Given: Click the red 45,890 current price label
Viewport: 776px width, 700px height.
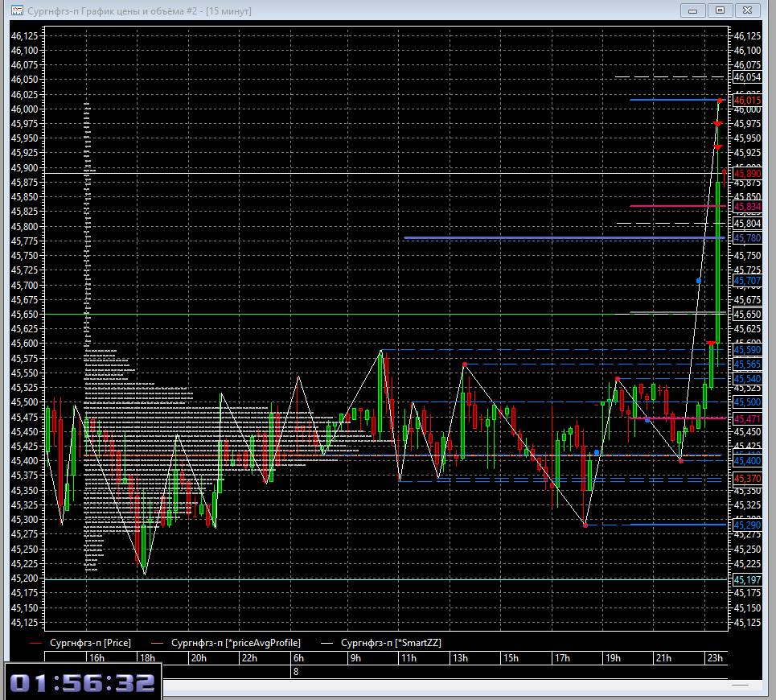Looking at the screenshot, I should [747, 174].
